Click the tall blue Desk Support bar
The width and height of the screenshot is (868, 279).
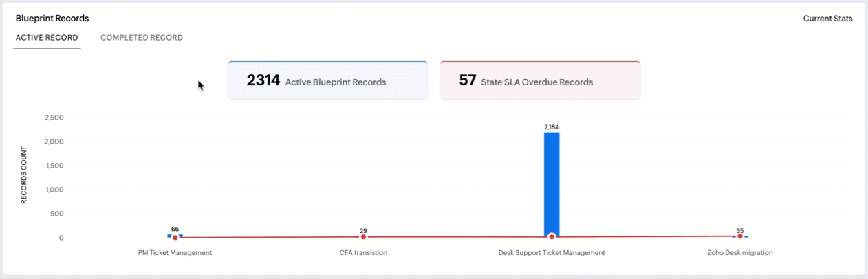pyautogui.click(x=552, y=182)
